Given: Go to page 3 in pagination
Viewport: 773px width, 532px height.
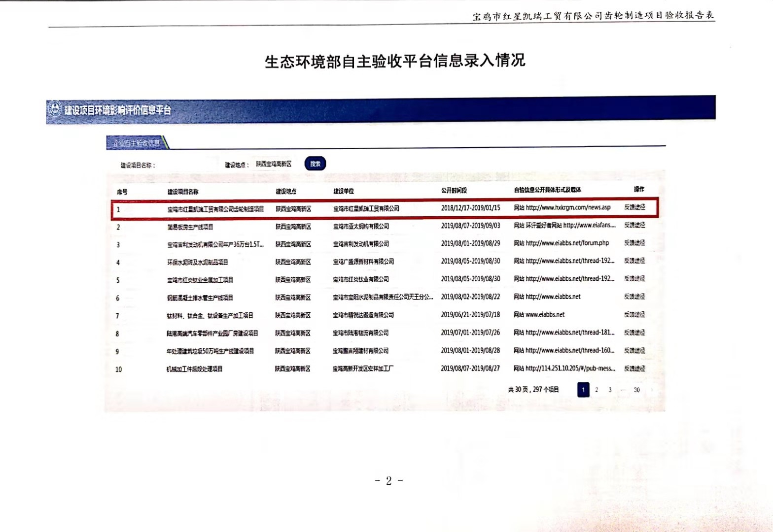Looking at the screenshot, I should (610, 390).
